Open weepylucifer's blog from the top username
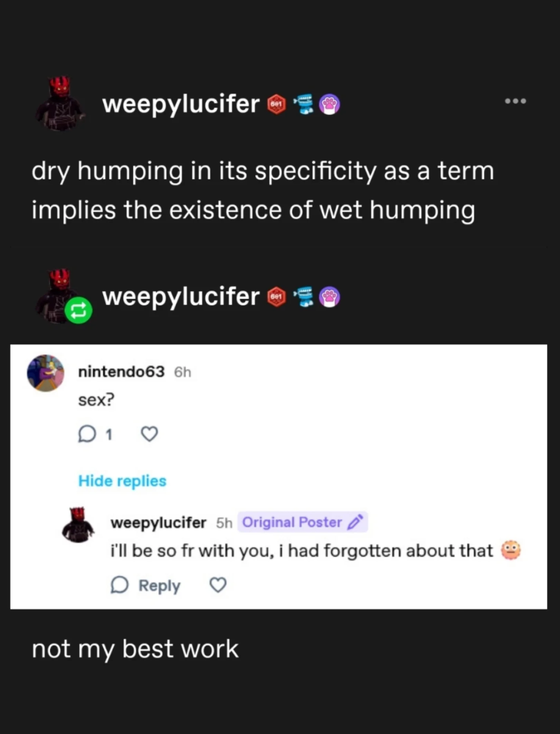Image resolution: width=560 pixels, height=734 pixels. [x=180, y=104]
